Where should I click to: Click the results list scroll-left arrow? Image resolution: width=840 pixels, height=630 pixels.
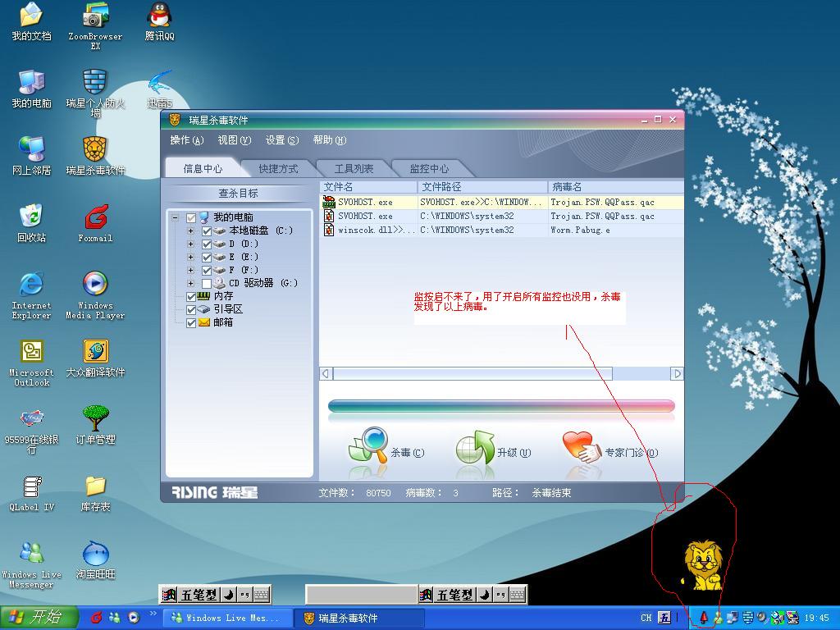pyautogui.click(x=326, y=373)
